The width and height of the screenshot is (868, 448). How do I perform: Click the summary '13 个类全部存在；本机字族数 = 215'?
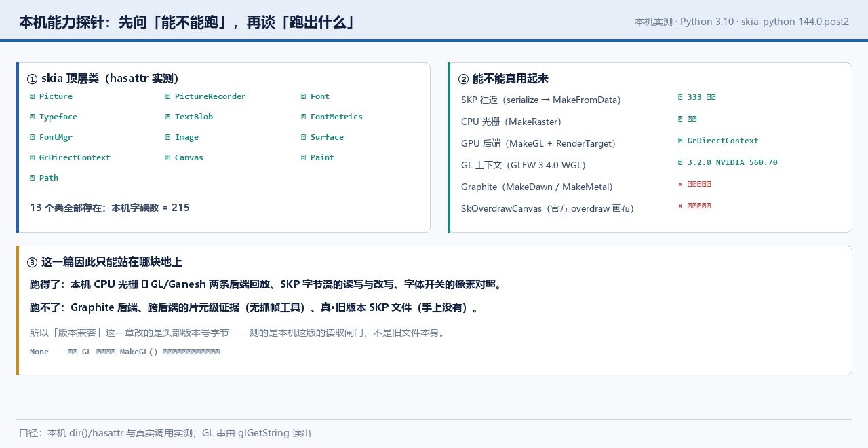pyautogui.click(x=110, y=208)
